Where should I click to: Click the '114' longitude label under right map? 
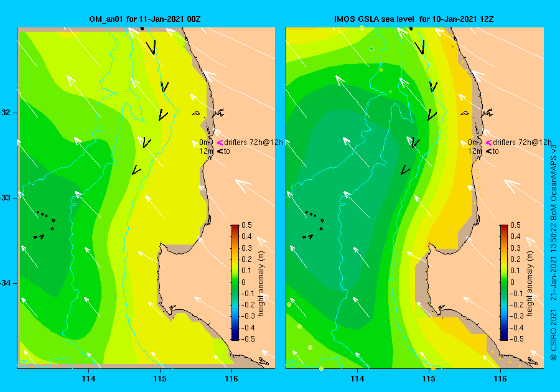click(x=358, y=379)
